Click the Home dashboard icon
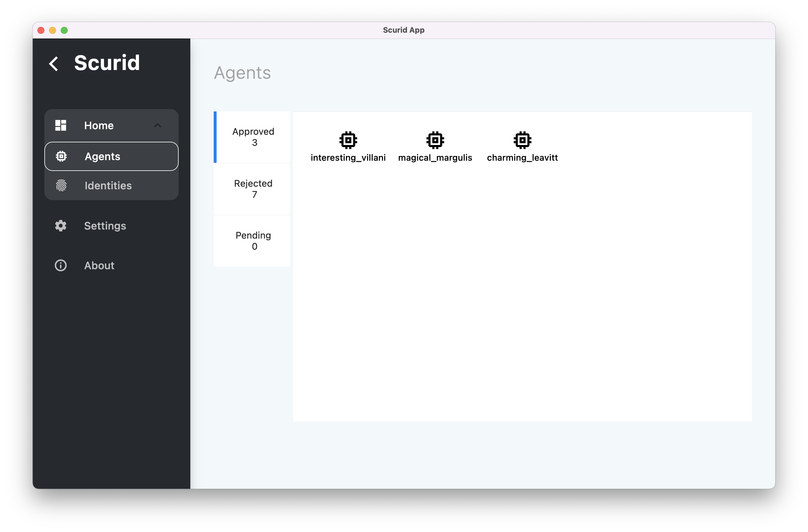Image resolution: width=808 pixels, height=532 pixels. tap(61, 125)
